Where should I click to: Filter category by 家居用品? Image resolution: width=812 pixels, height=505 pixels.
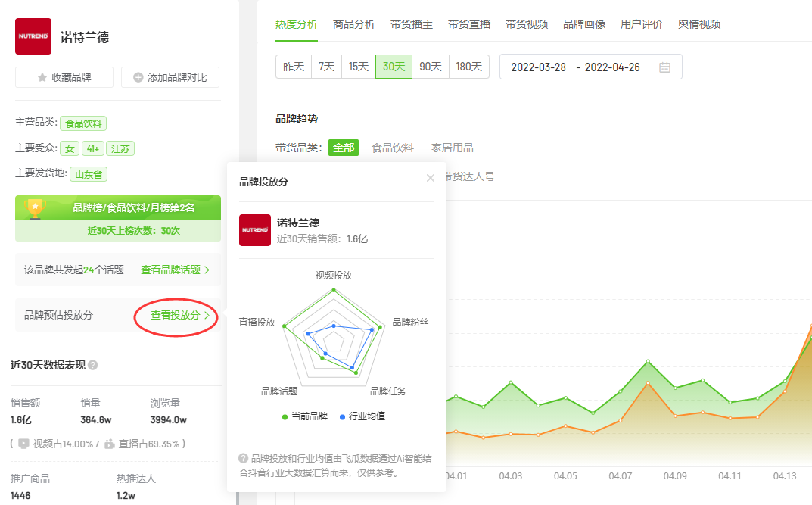pyautogui.click(x=452, y=148)
